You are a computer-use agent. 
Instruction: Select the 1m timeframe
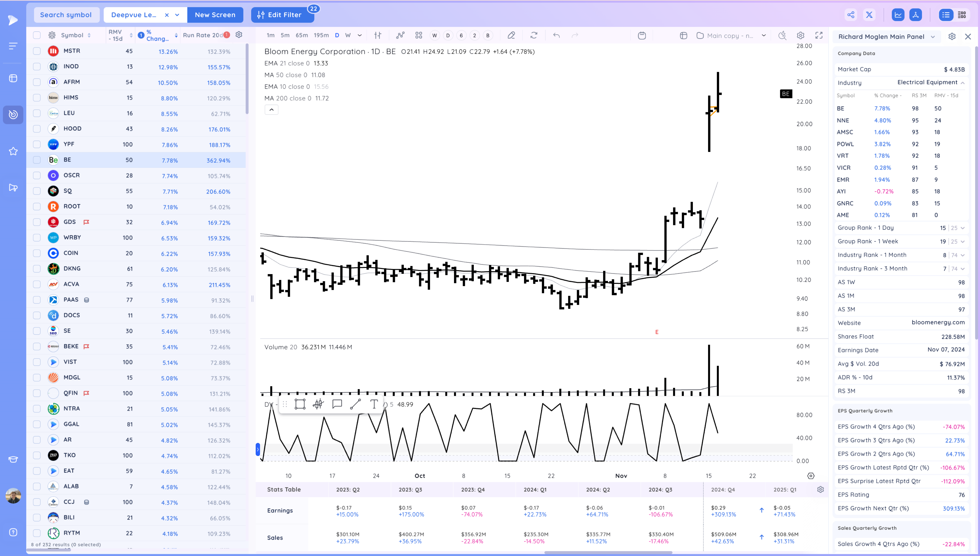coord(270,36)
